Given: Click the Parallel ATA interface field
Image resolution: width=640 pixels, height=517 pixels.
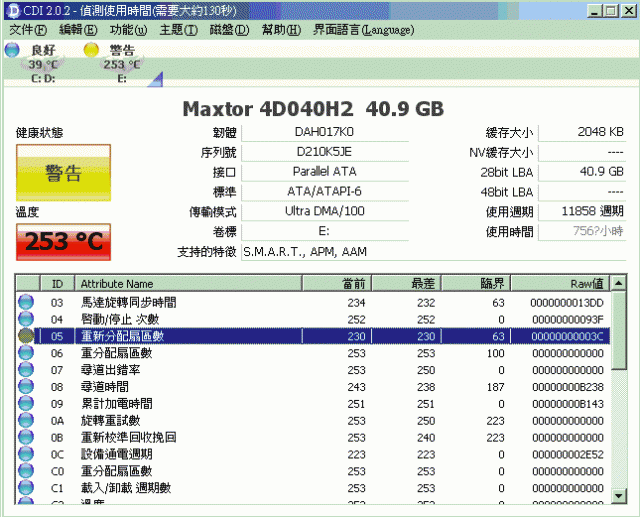Looking at the screenshot, I should point(325,172).
